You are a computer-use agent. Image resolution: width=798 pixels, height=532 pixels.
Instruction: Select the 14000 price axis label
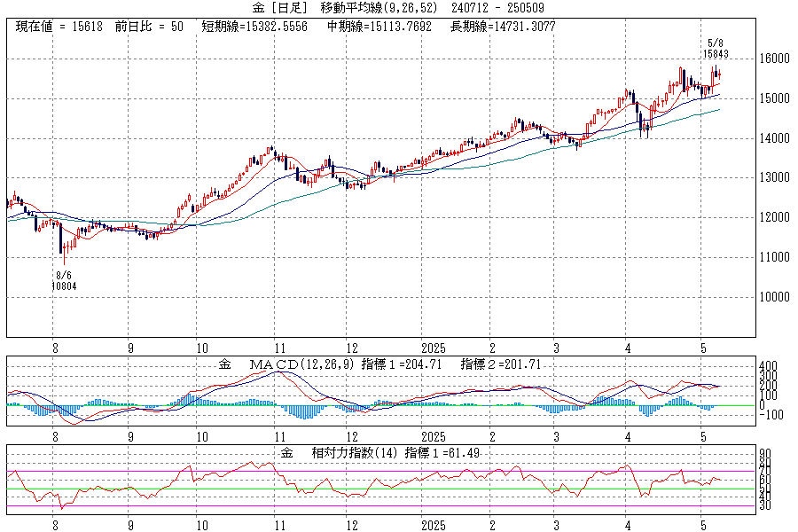[775, 138]
